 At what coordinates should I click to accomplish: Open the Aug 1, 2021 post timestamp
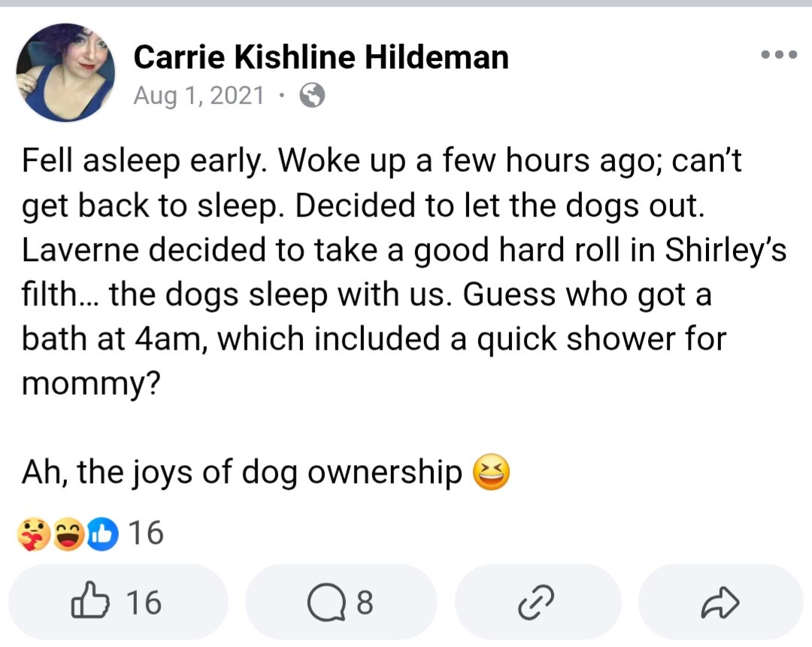click(198, 96)
